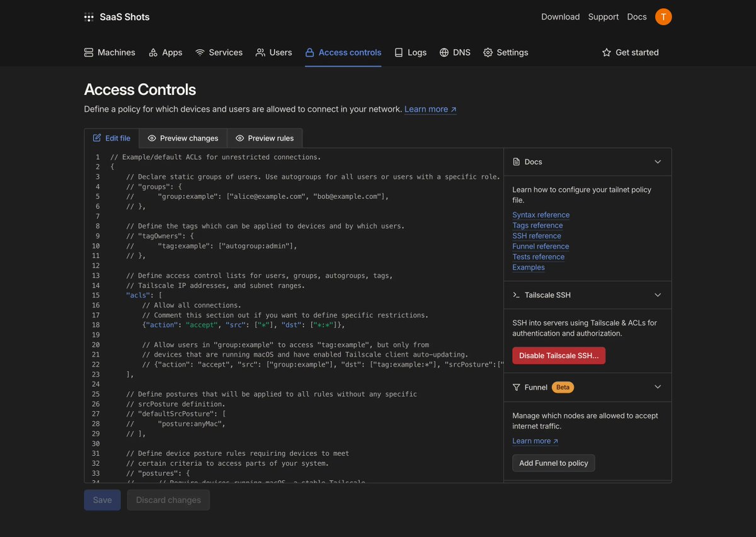Click the "// Allow all connections." comment
Image resolution: width=756 pixels, height=537 pixels.
tap(192, 305)
